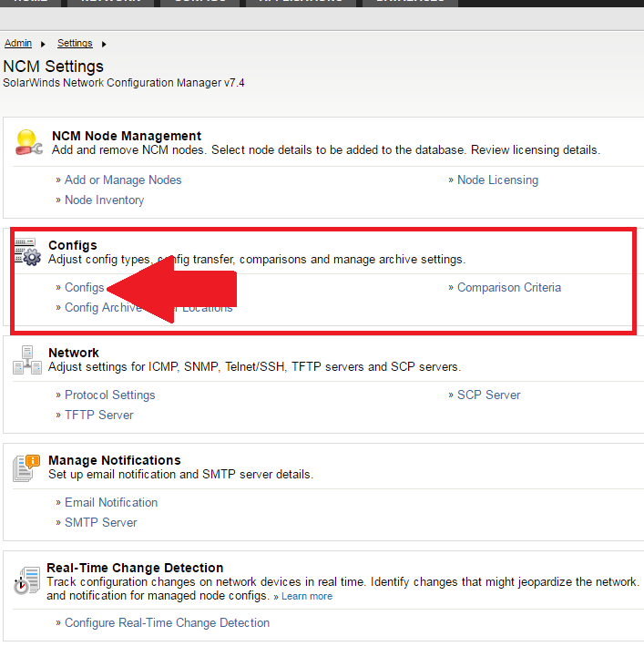The width and height of the screenshot is (644, 667).
Task: Open Add or Manage Nodes
Action: point(123,180)
